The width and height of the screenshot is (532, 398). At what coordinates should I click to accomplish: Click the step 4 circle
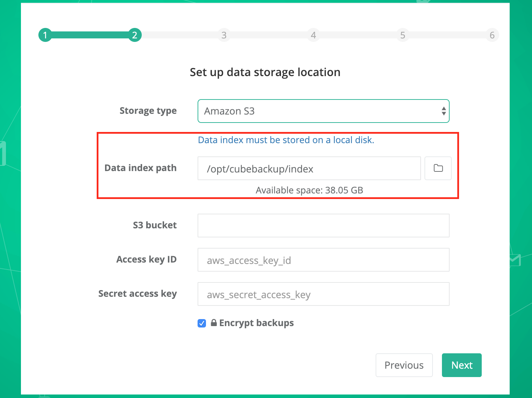pyautogui.click(x=313, y=35)
